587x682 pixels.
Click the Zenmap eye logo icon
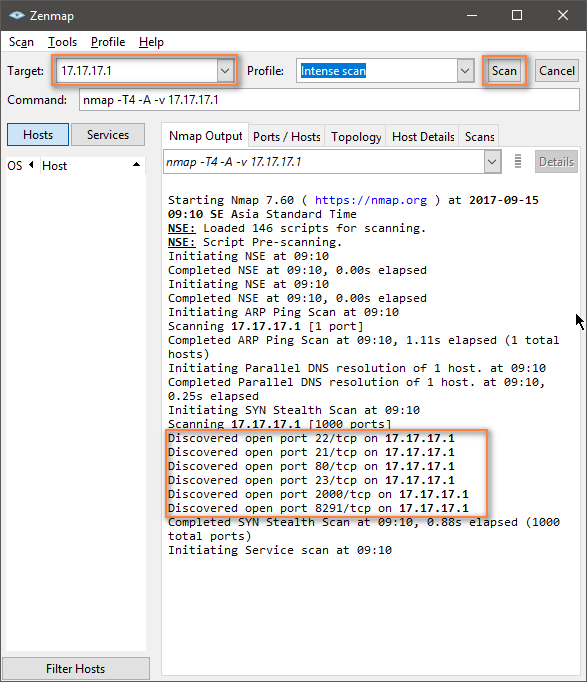pos(17,15)
